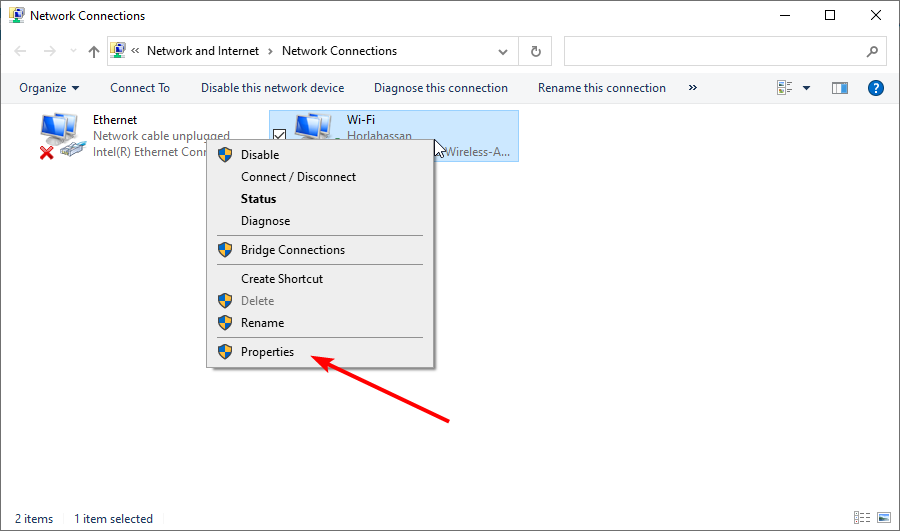Image resolution: width=900 pixels, height=531 pixels.
Task: Minimize the Network Connections window
Action: click(785, 15)
